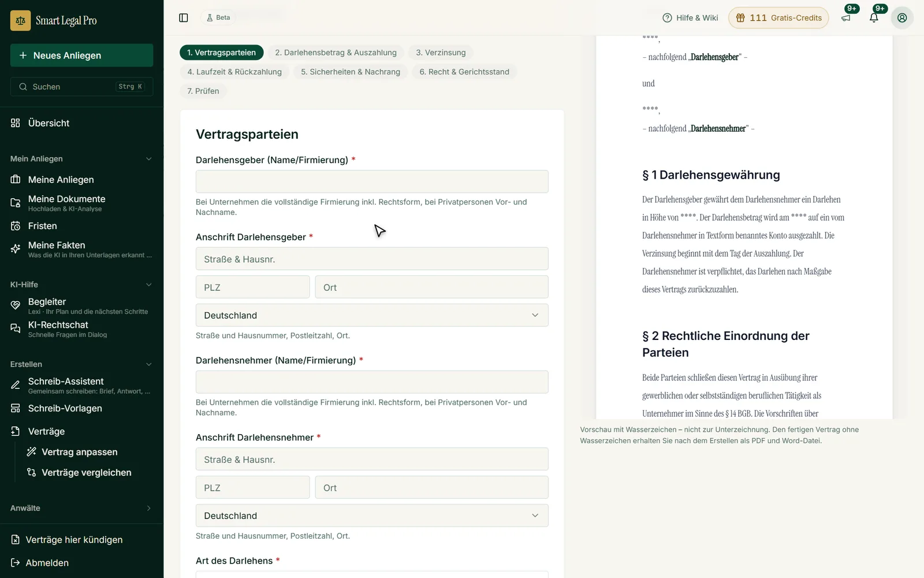This screenshot has width=924, height=578.
Task: Open KI-Rechtschat
Action: (81, 329)
